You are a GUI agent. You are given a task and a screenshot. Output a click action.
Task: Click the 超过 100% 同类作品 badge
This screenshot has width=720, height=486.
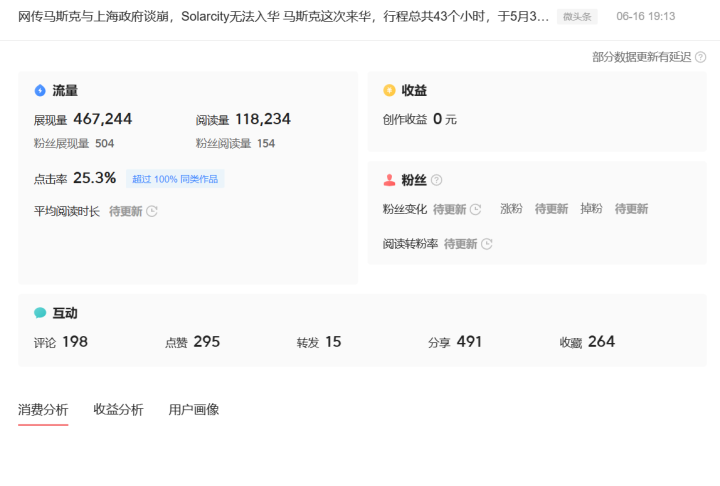click(x=175, y=179)
